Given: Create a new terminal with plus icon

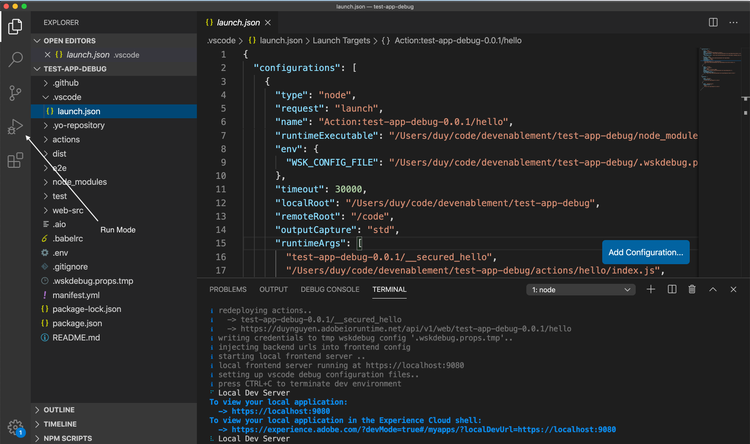Looking at the screenshot, I should click(x=649, y=289).
